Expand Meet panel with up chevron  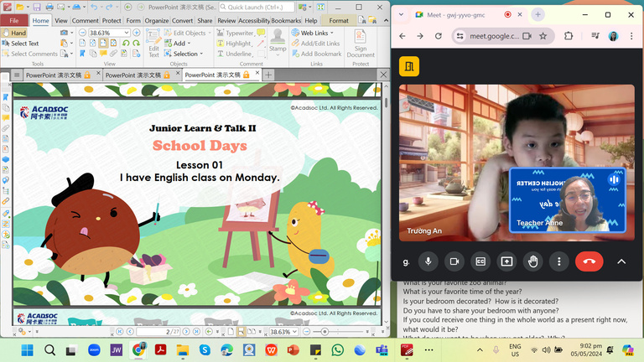pos(621,261)
